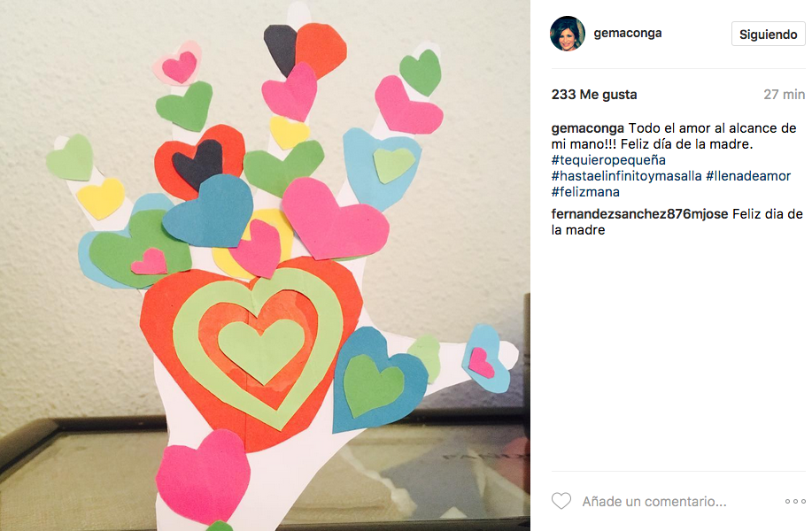Screen dimensions: 812x531
Task: Click the pink heart at hand's wrist
Action: pos(203,477)
